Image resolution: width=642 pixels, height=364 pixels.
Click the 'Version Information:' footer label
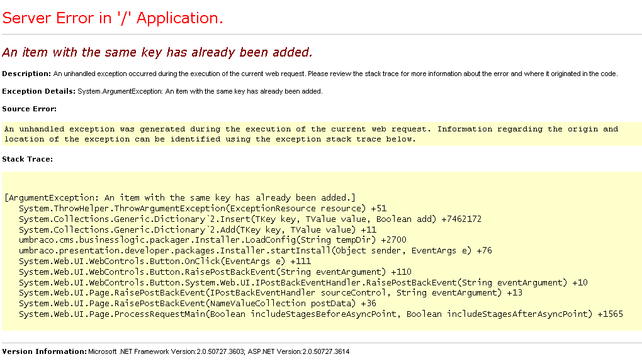coord(44,351)
